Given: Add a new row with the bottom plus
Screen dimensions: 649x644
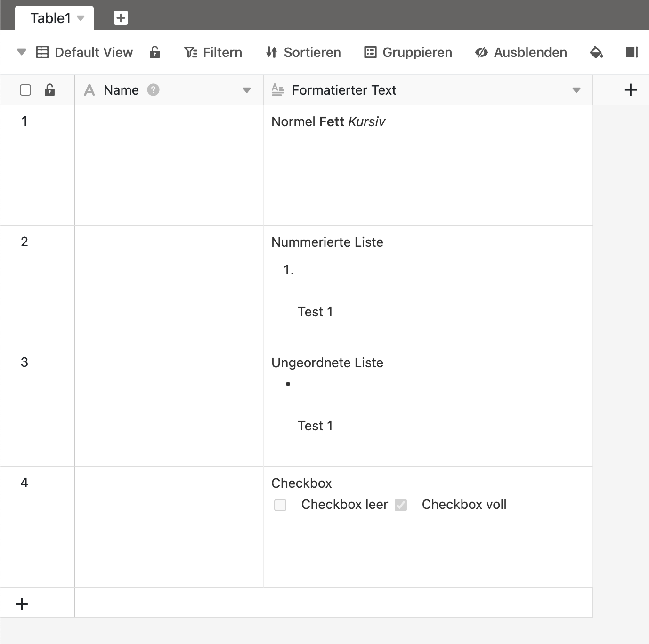Looking at the screenshot, I should tap(22, 604).
